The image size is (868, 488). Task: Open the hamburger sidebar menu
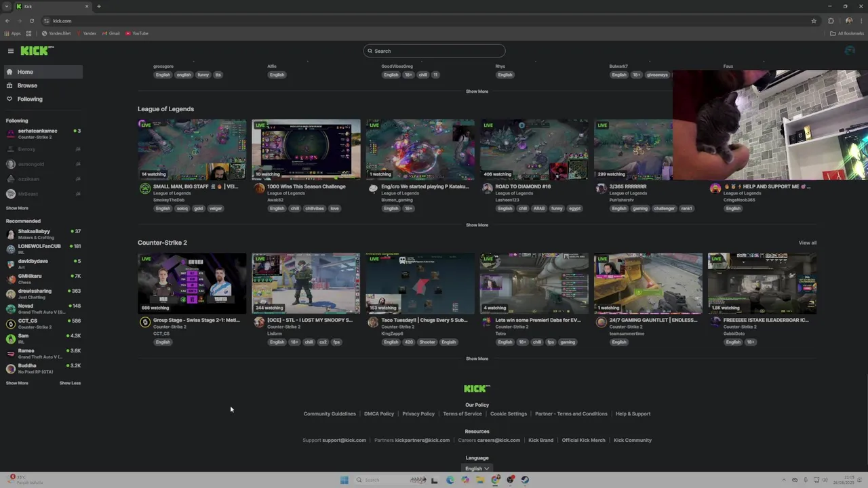11,51
